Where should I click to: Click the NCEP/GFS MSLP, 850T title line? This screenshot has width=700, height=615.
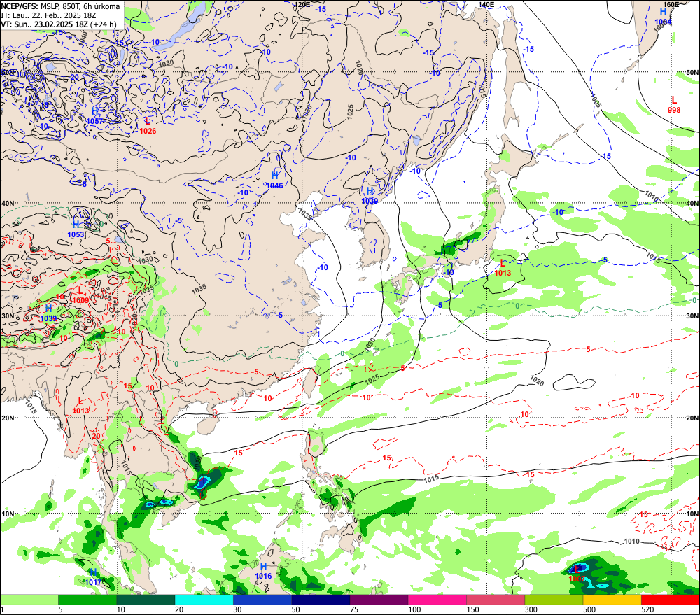(x=61, y=6)
